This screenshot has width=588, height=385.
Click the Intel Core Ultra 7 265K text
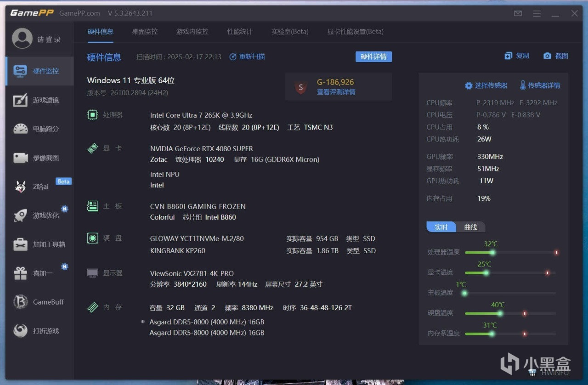click(x=201, y=115)
